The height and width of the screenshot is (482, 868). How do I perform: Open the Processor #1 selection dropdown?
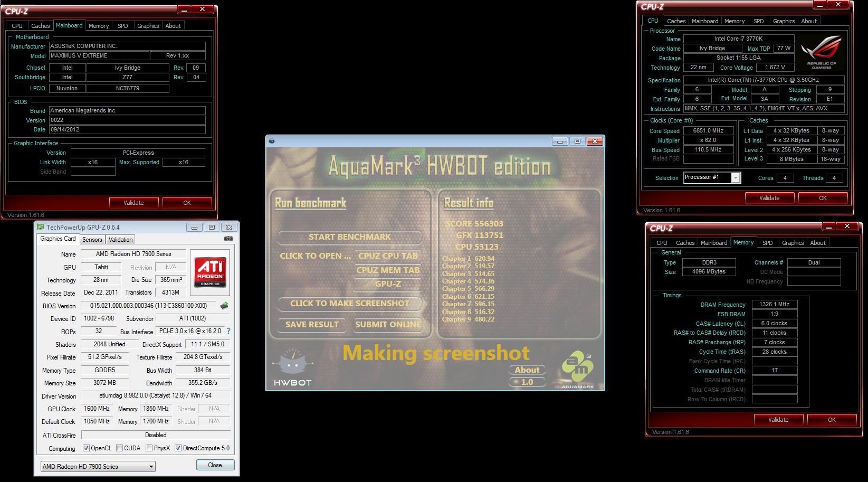coord(712,178)
